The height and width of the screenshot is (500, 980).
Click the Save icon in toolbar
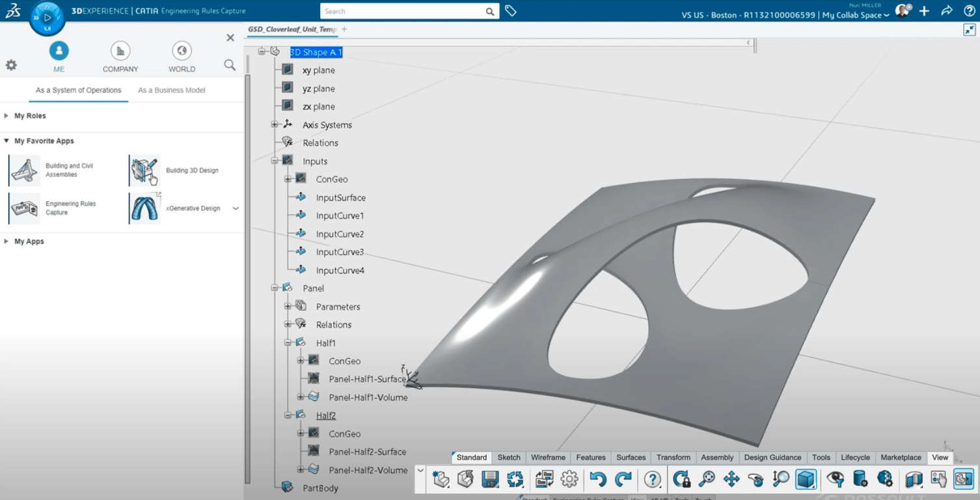(x=490, y=480)
